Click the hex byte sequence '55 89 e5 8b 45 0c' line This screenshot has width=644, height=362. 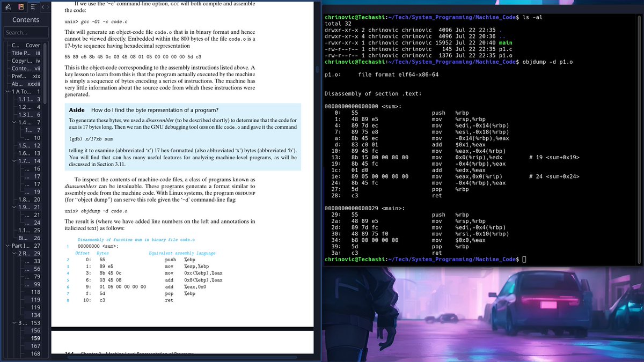[x=133, y=56]
